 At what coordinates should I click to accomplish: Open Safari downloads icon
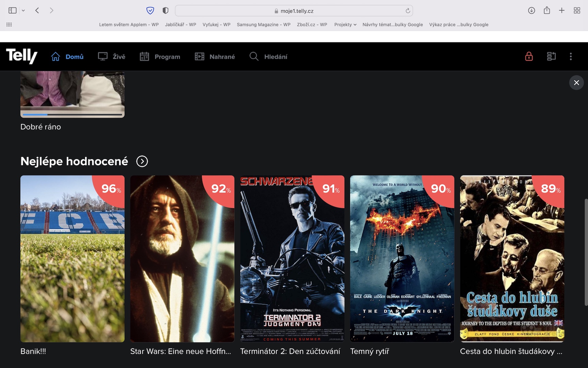pos(532,11)
